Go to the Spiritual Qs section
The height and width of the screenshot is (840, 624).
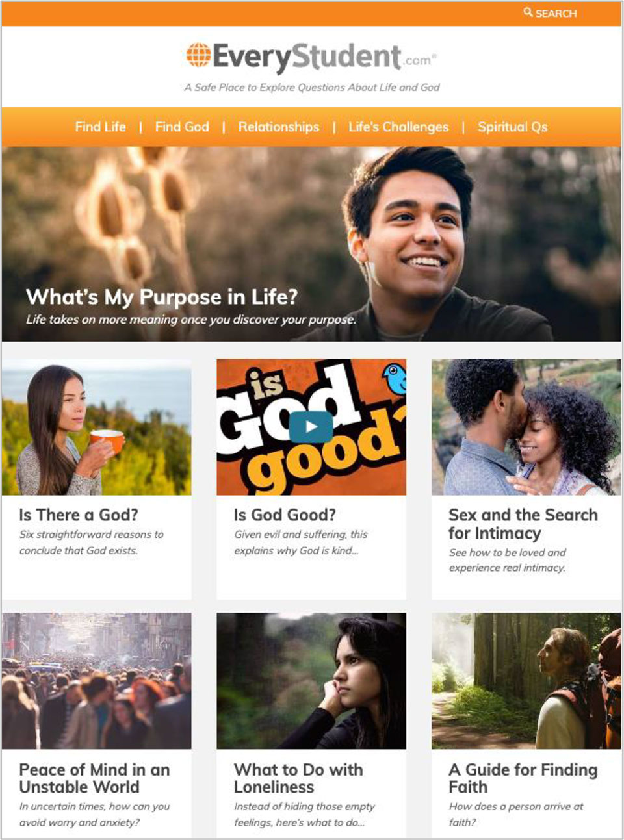click(x=513, y=127)
